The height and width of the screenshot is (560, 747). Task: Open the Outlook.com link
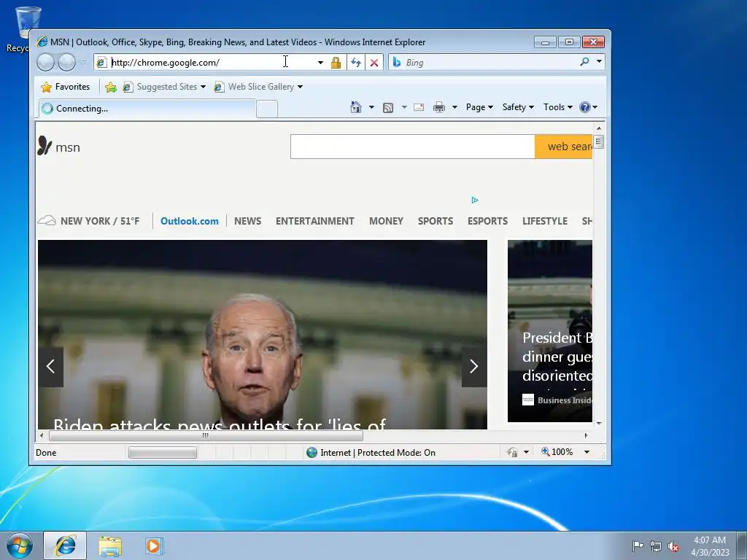pos(190,221)
